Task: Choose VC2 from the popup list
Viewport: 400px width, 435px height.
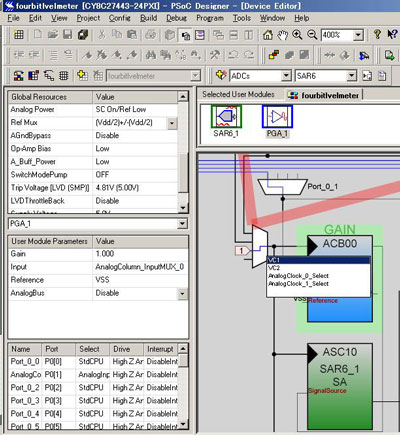Action: (x=318, y=268)
